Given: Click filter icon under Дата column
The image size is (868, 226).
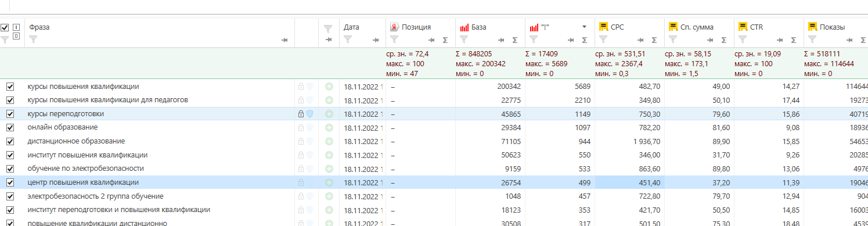Looking at the screenshot, I should point(347,40).
